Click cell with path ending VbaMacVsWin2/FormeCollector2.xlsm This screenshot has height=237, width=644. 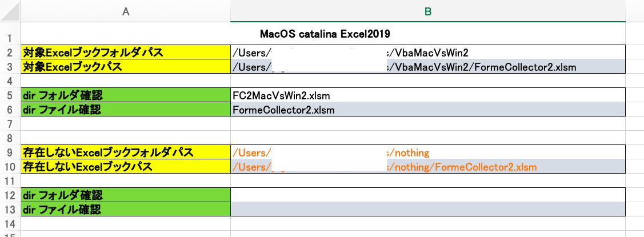[428, 67]
